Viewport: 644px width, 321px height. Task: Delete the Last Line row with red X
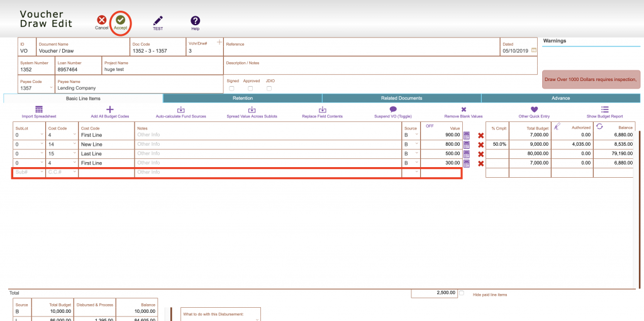481,155
